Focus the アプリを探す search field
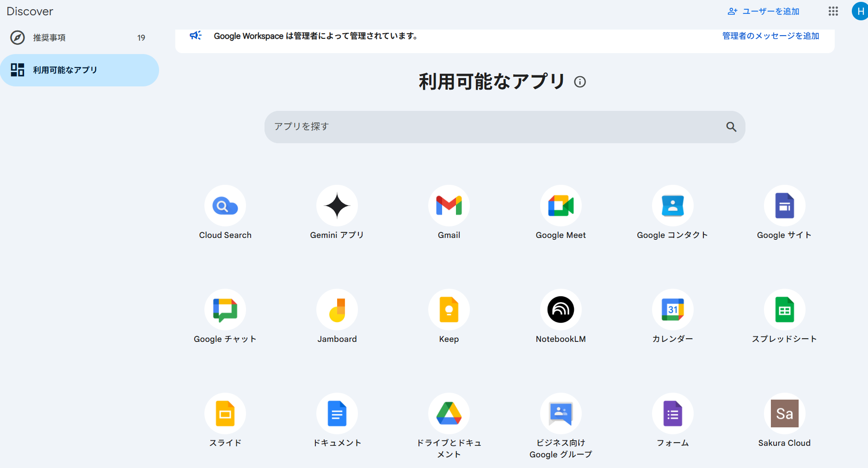Screen dimensions: 868x468 (x=505, y=127)
